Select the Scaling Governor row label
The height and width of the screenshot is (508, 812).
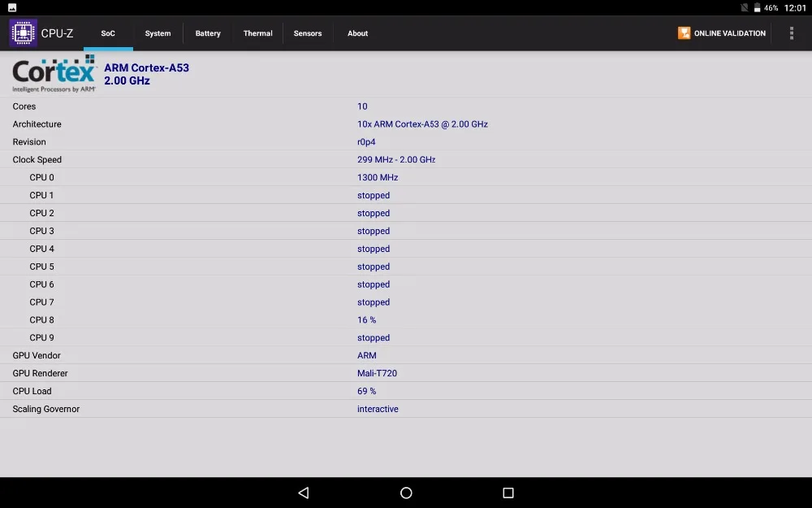click(x=46, y=409)
